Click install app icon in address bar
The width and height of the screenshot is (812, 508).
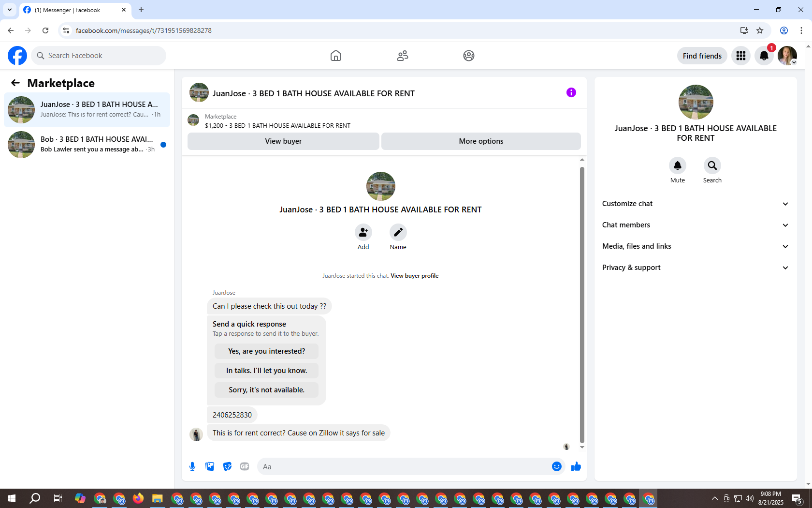tap(744, 30)
